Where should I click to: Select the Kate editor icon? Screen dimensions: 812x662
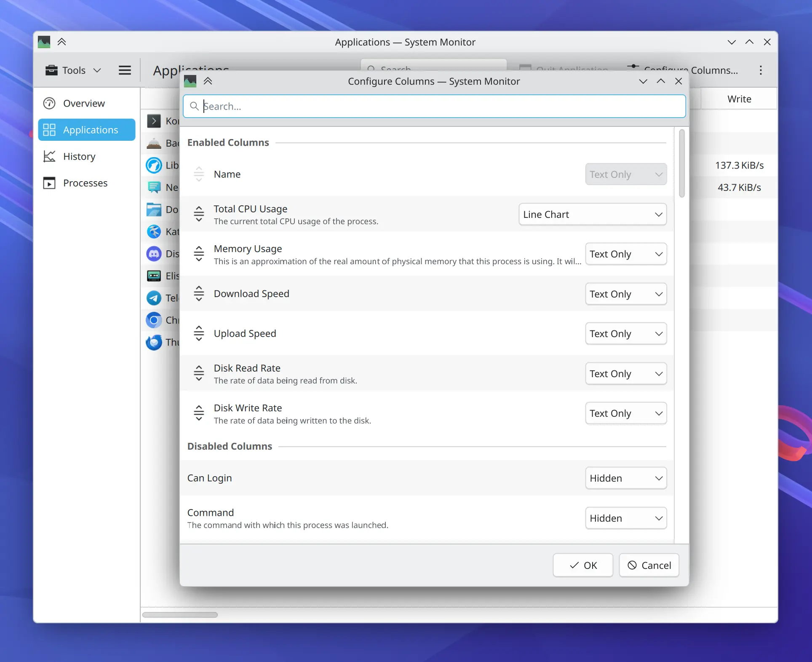[x=154, y=231]
